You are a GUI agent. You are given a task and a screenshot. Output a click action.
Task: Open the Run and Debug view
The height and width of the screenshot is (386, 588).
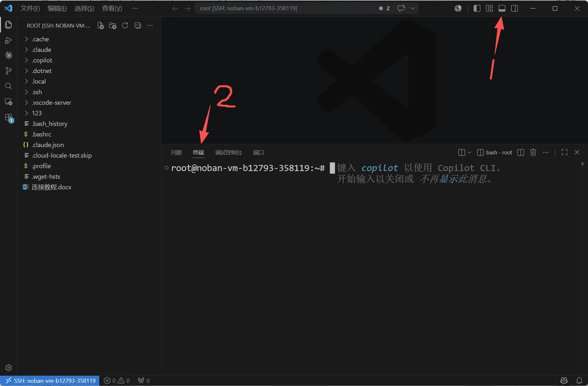tap(9, 40)
